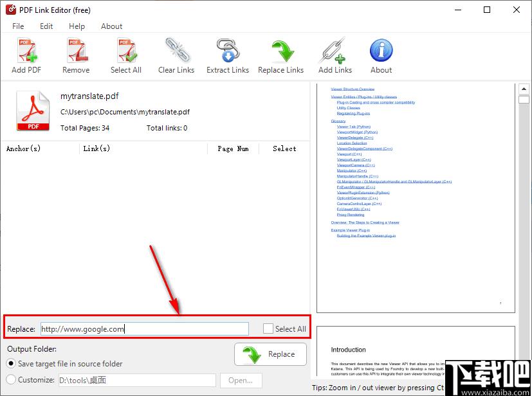Click the Link(s) column header

coord(96,148)
